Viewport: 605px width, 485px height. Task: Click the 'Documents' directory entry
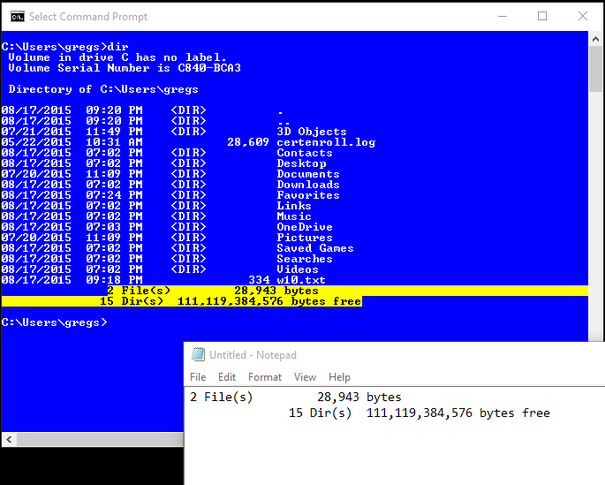[308, 174]
